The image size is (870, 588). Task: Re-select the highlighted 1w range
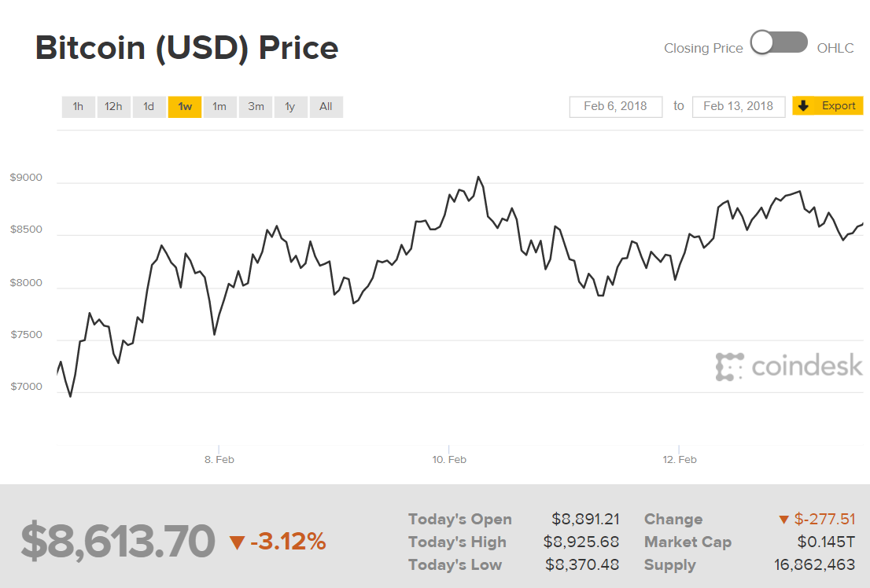[x=184, y=106]
